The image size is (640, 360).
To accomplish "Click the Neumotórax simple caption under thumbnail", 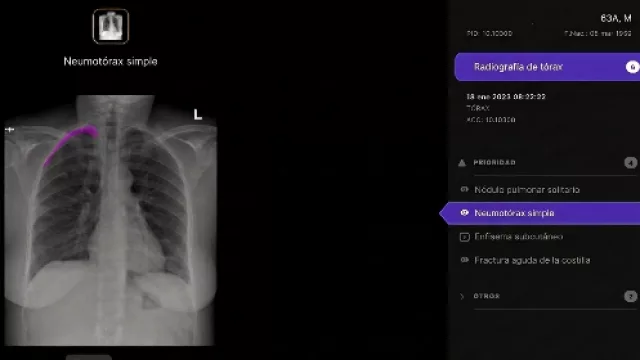I will point(111,62).
